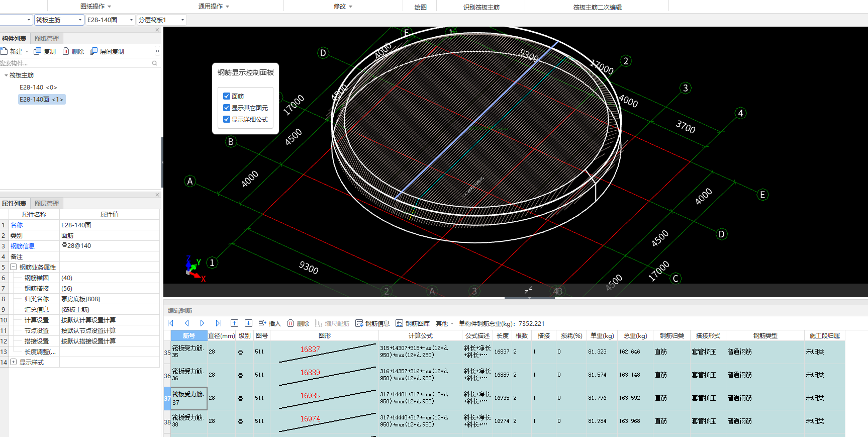Screen dimensions: 868x437
Task: Click 归类名称 value 泵房底板[808]
Action: pyautogui.click(x=109, y=299)
